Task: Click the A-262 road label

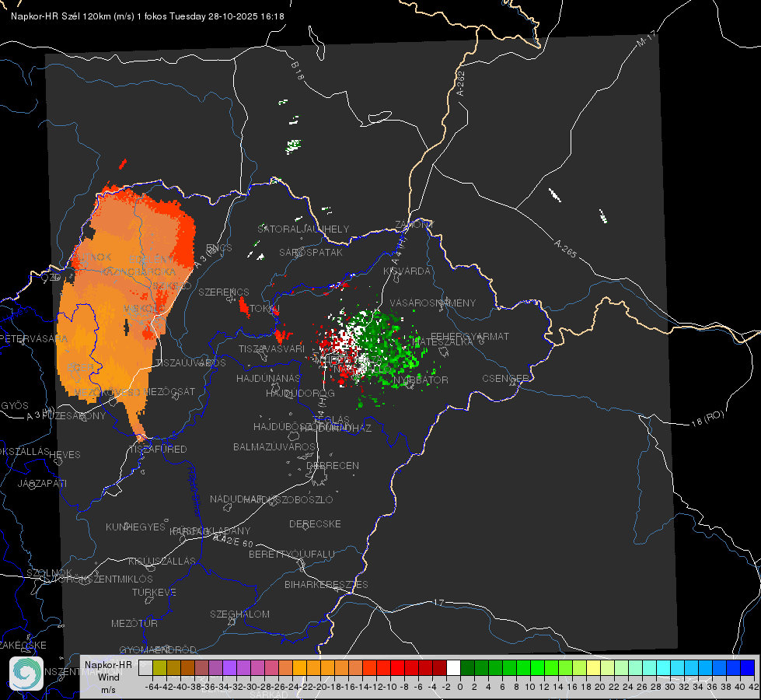Action: click(x=461, y=83)
